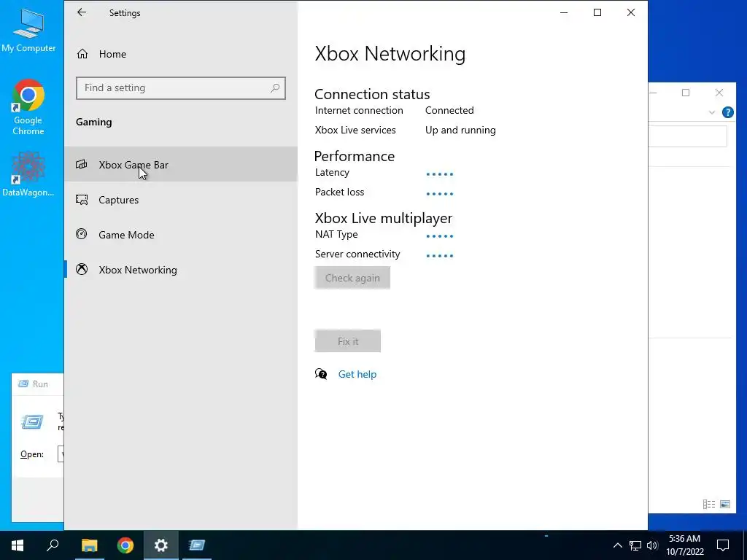Click the Up and running status text
The height and width of the screenshot is (560, 747).
click(x=460, y=130)
